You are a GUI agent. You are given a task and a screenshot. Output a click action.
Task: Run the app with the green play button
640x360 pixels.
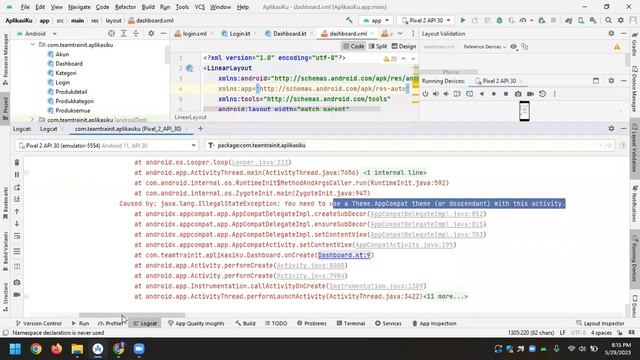pos(462,20)
